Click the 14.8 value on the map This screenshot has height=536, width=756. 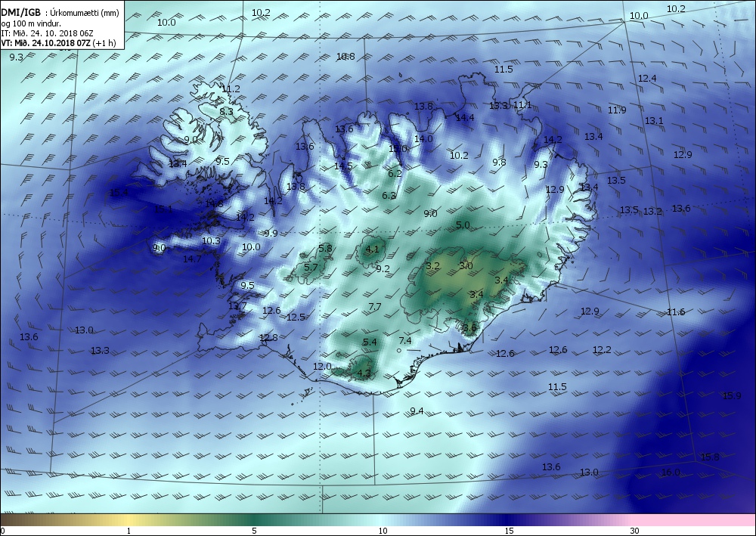[x=214, y=203]
